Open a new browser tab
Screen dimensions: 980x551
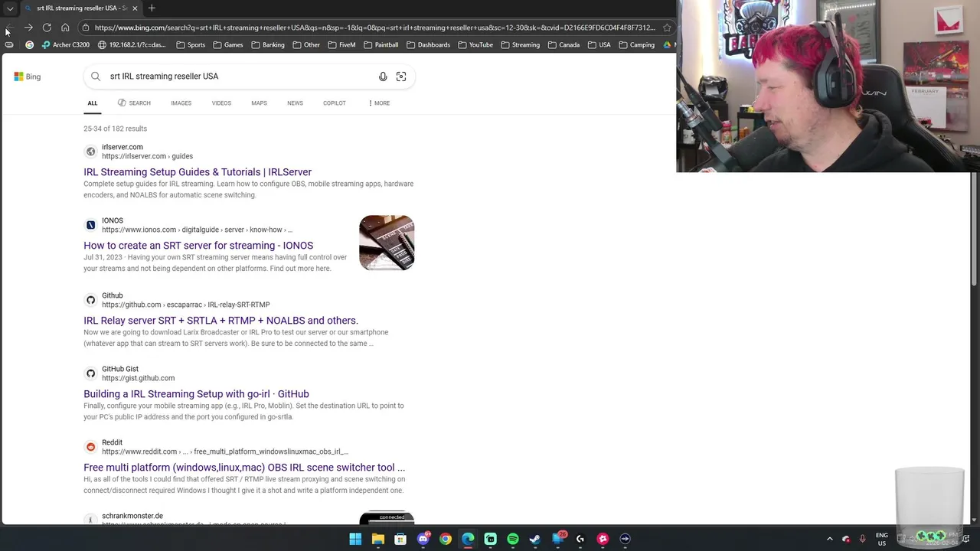tap(152, 8)
